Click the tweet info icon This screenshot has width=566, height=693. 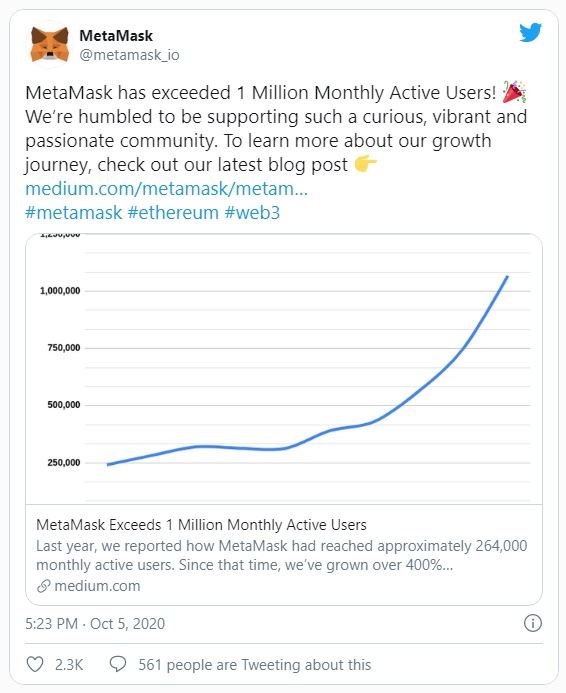coord(532,623)
